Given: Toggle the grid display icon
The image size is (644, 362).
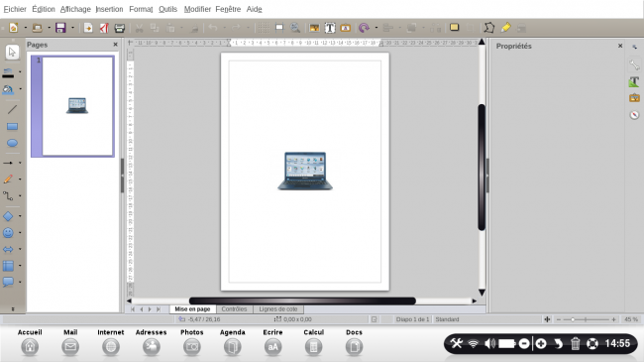Looking at the screenshot, I should [264, 28].
